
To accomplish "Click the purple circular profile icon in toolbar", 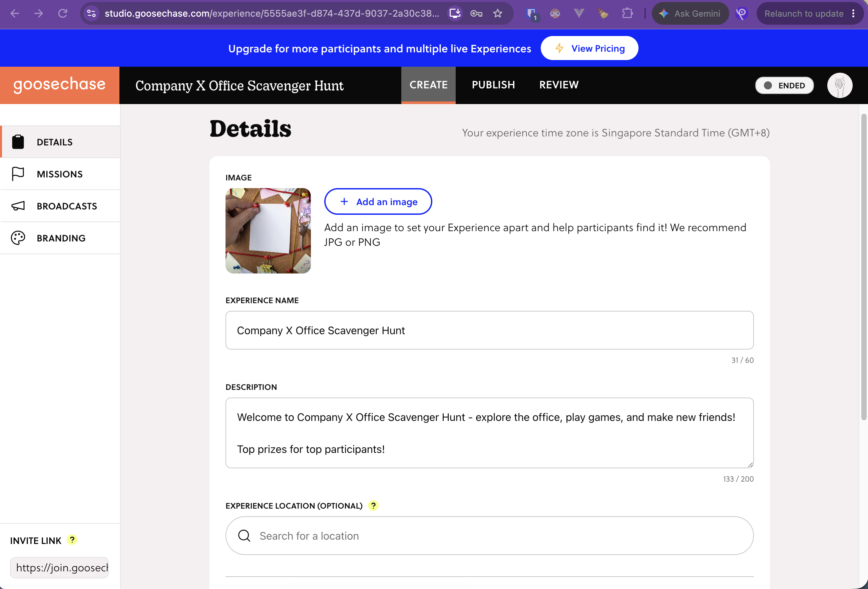I will pyautogui.click(x=741, y=13).
